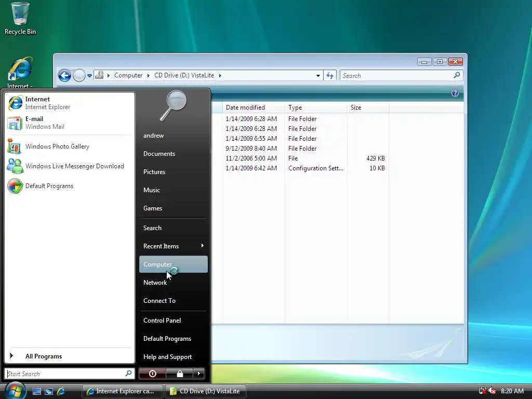Open Control Panel from Start menu
The image size is (532, 399).
(x=174, y=320)
